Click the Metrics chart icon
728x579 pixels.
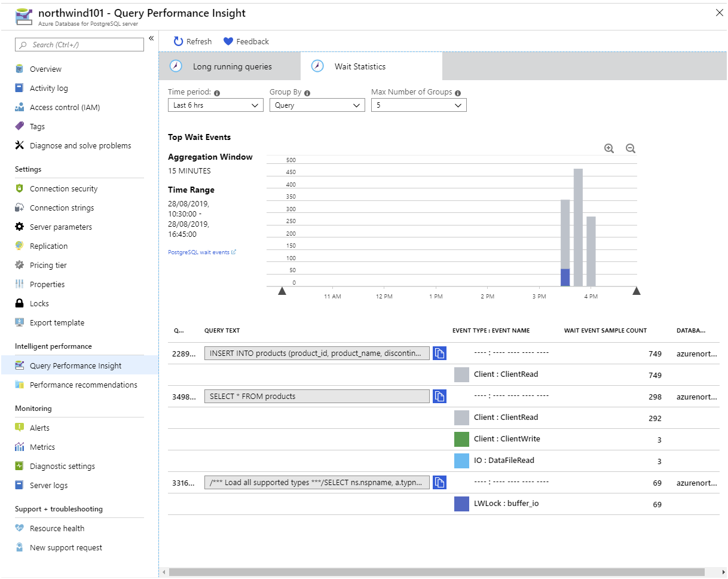point(20,447)
